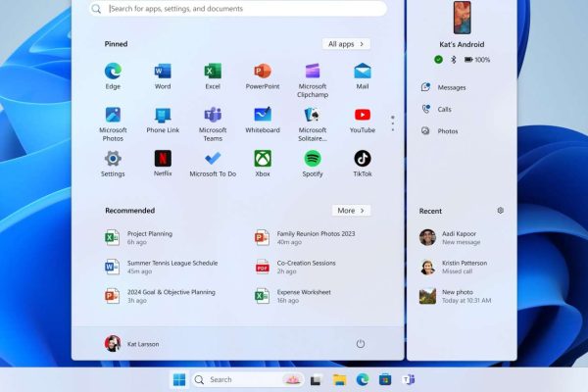Launch Microsoft Solitaire

313,124
